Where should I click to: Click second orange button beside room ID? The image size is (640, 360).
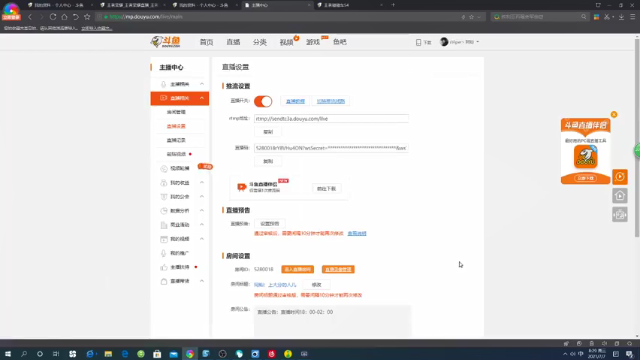click(x=338, y=269)
